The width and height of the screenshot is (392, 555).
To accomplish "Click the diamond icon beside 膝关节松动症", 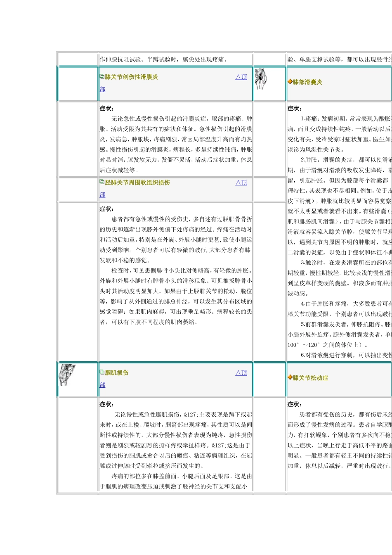I will tap(290, 377).
